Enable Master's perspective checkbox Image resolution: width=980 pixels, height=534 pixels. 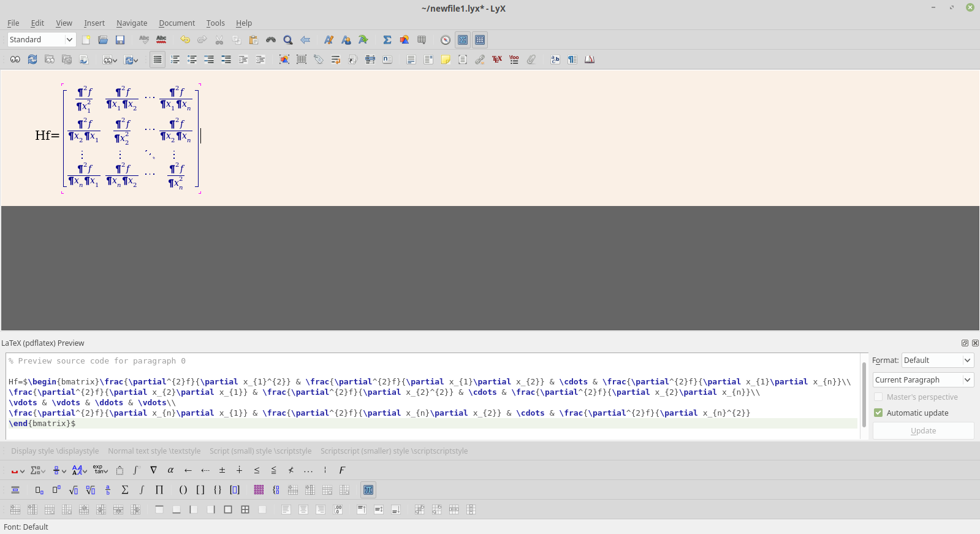pos(878,397)
